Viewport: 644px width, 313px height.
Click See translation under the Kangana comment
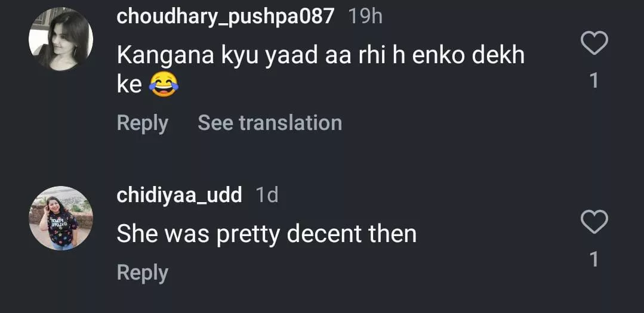[270, 123]
